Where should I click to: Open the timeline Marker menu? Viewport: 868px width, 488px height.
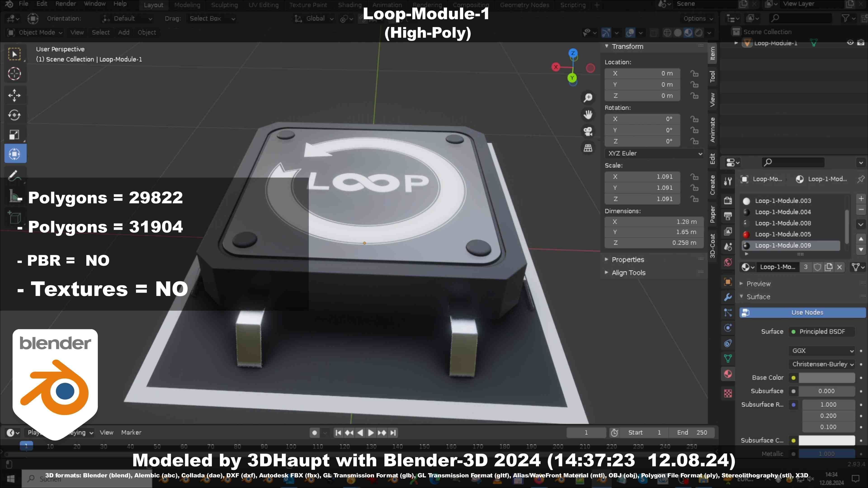131,432
